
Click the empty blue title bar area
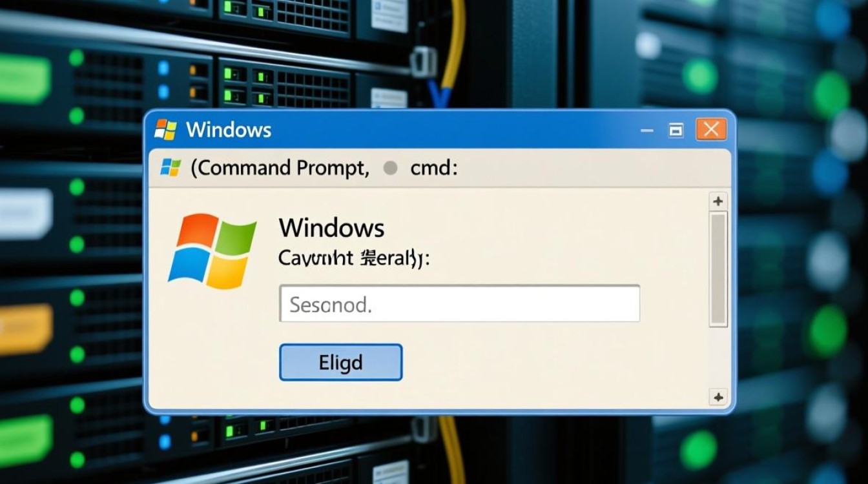coord(452,130)
